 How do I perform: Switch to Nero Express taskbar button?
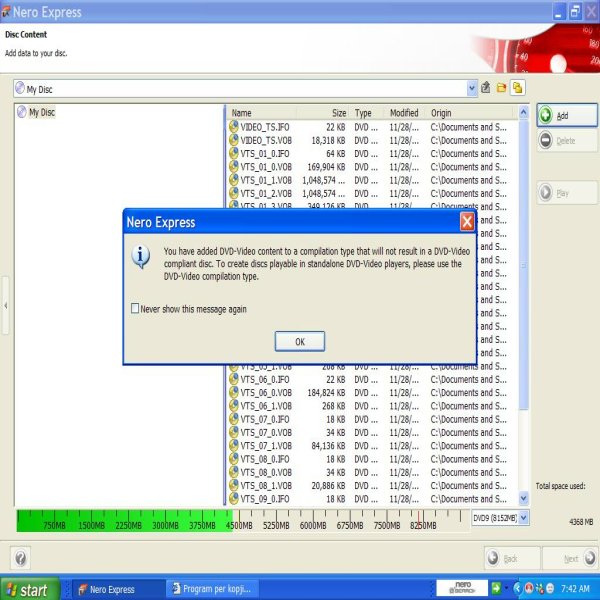pos(118,589)
